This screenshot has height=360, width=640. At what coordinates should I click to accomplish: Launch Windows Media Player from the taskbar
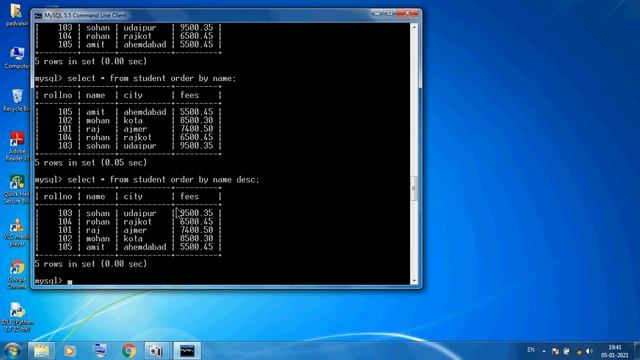(70, 351)
